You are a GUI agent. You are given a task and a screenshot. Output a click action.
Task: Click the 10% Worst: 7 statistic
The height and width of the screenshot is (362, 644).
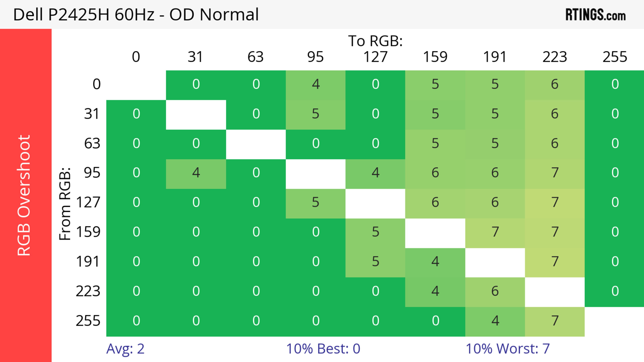pyautogui.click(x=507, y=349)
